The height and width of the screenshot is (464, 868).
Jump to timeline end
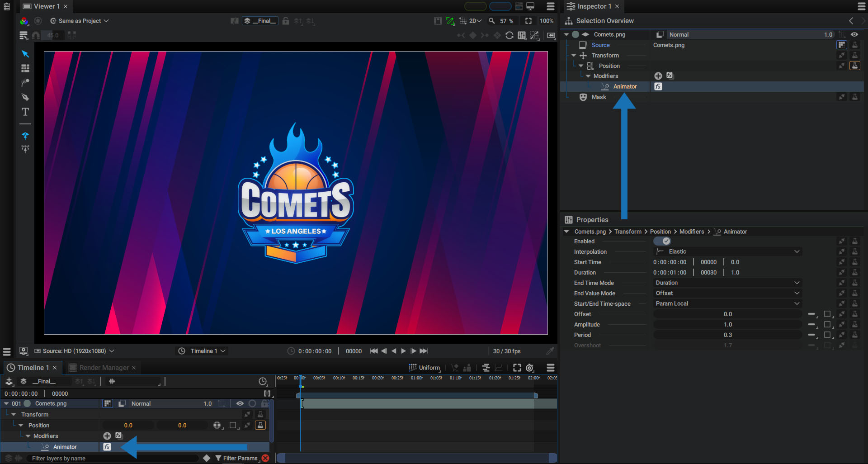tap(424, 351)
